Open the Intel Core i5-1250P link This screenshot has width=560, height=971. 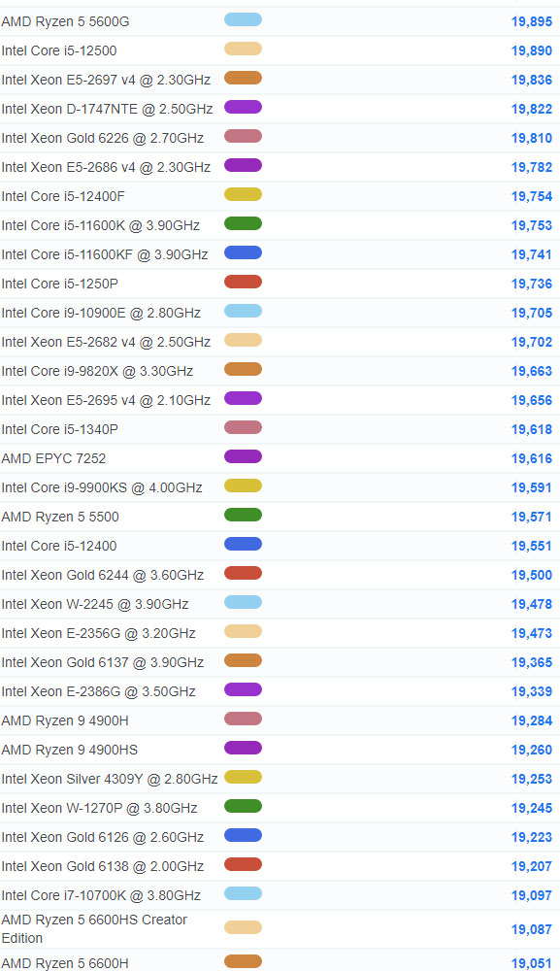[59, 284]
